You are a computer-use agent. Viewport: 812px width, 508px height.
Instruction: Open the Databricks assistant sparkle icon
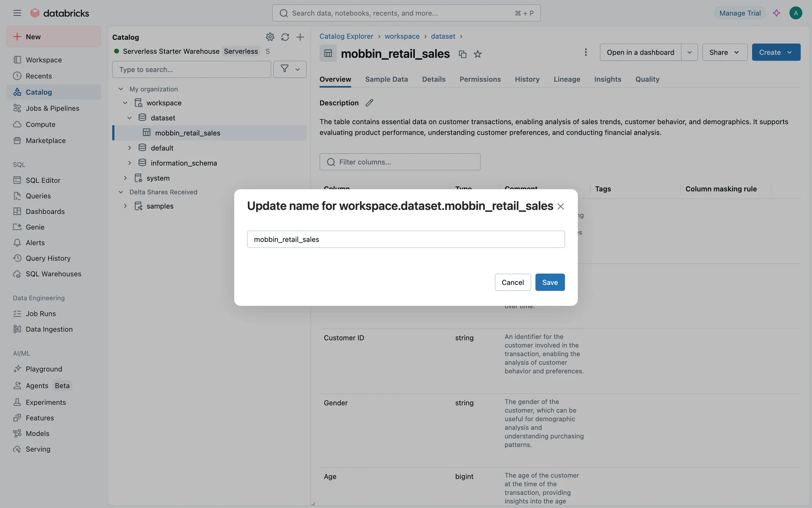pyautogui.click(x=776, y=13)
